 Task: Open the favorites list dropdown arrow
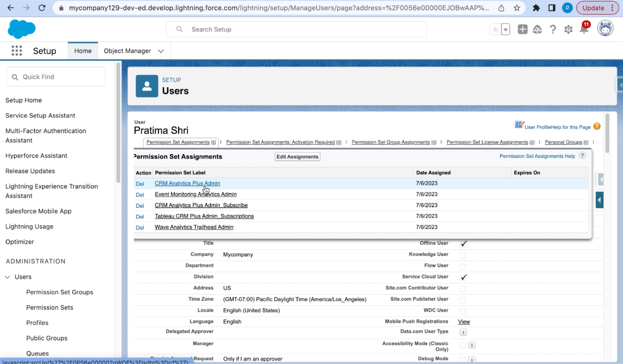(505, 29)
